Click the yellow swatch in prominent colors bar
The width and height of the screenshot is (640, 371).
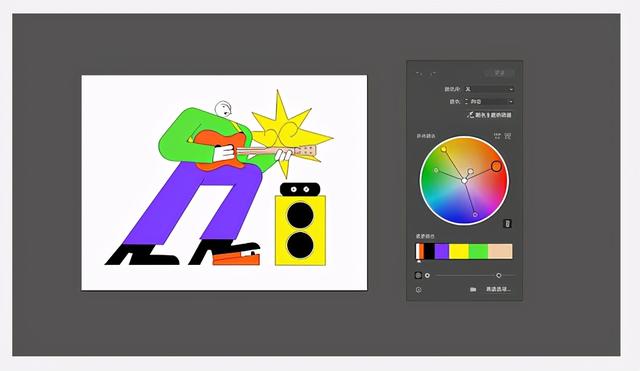(459, 251)
